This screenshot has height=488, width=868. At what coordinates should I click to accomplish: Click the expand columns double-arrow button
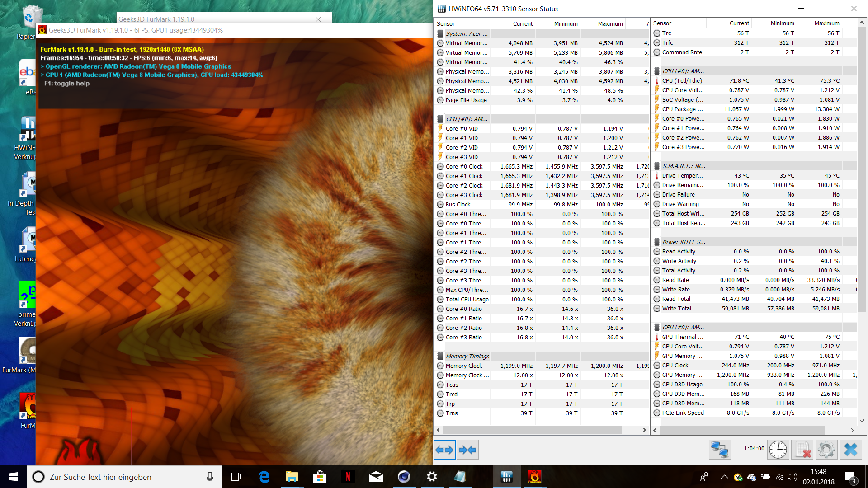coord(444,450)
